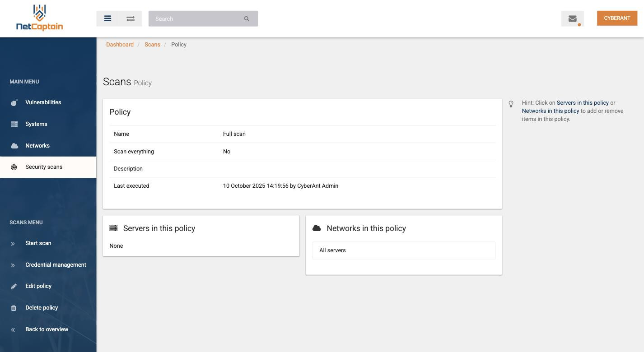Click the Policy breadcrumb text

coord(179,45)
